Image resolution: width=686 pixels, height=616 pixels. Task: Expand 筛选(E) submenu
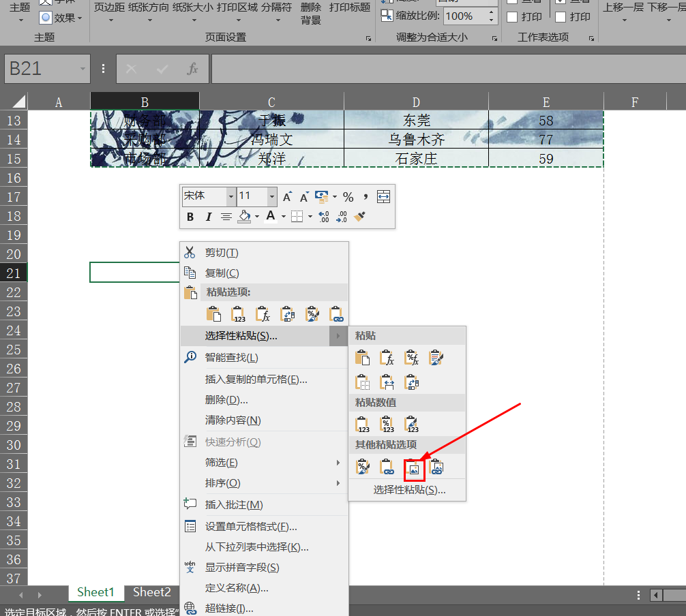tap(265, 462)
